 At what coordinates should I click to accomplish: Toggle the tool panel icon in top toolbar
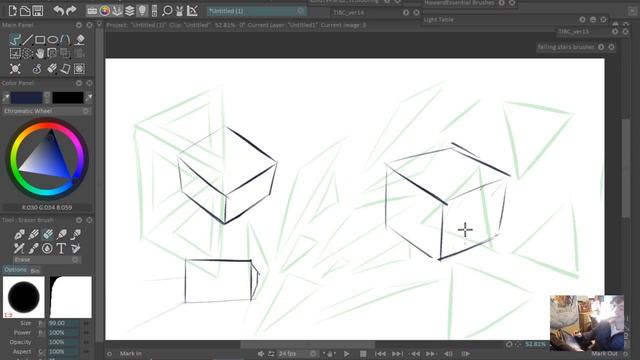117,11
